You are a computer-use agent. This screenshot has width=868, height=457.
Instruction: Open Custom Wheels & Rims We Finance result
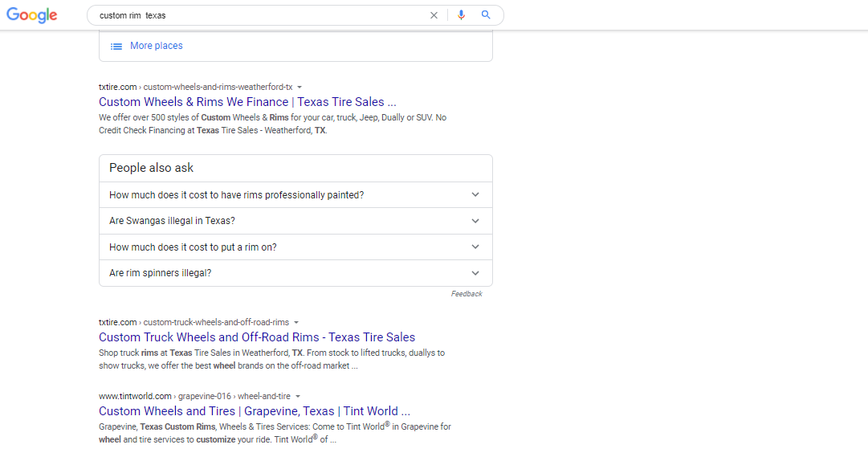click(x=247, y=102)
